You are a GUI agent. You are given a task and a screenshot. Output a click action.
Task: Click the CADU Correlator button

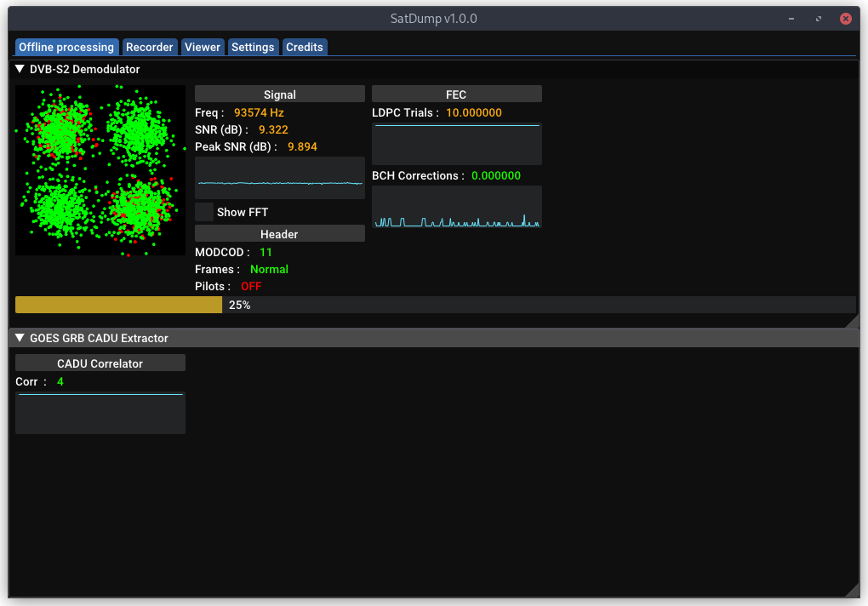point(100,363)
